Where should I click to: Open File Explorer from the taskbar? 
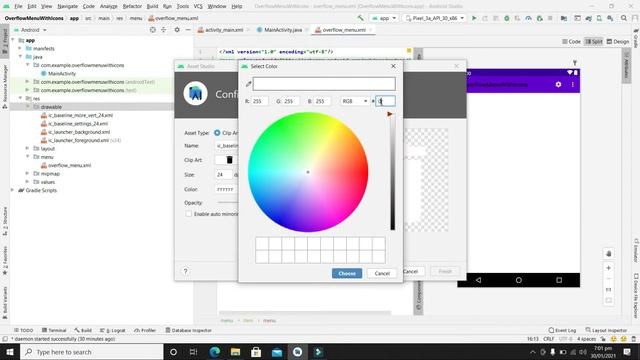(x=236, y=351)
